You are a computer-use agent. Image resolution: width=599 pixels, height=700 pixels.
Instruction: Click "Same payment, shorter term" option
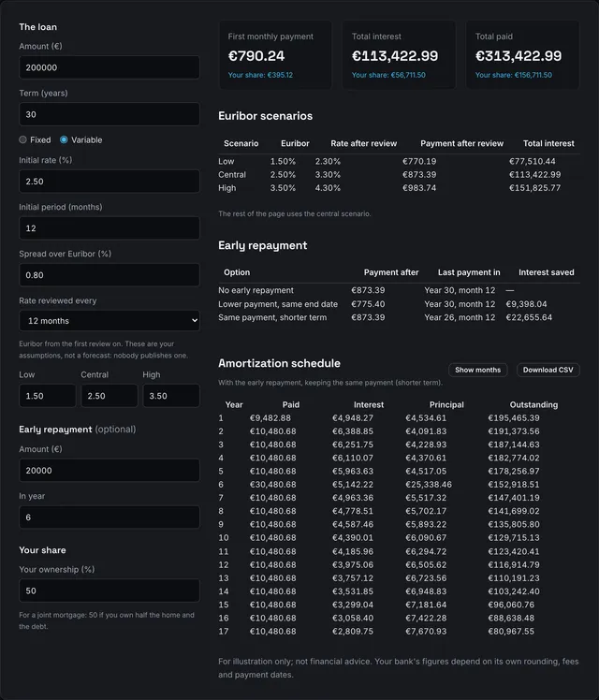tap(272, 317)
